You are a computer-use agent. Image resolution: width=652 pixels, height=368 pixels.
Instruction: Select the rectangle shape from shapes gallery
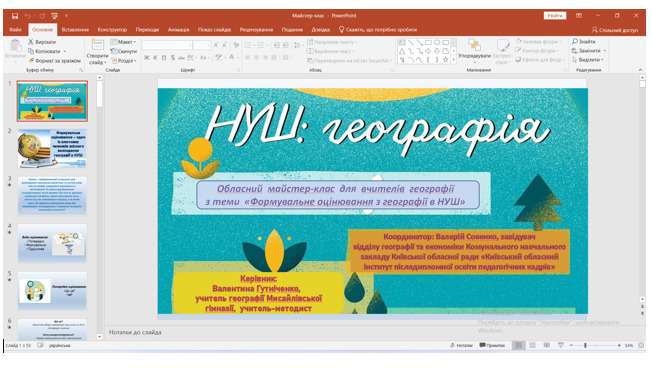coord(428,42)
